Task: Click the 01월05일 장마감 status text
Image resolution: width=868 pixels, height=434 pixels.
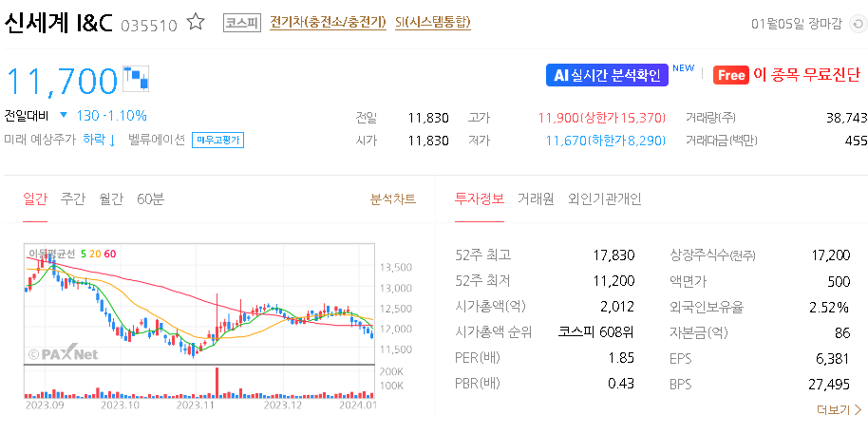Action: 797,24
